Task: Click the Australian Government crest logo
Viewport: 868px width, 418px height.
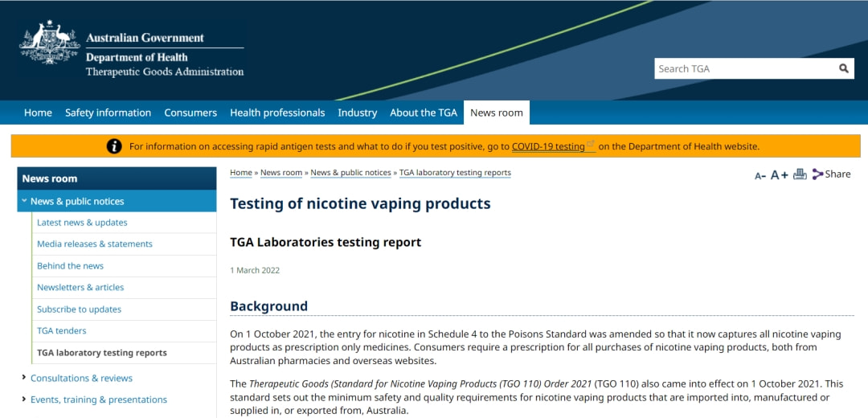Action: click(49, 43)
